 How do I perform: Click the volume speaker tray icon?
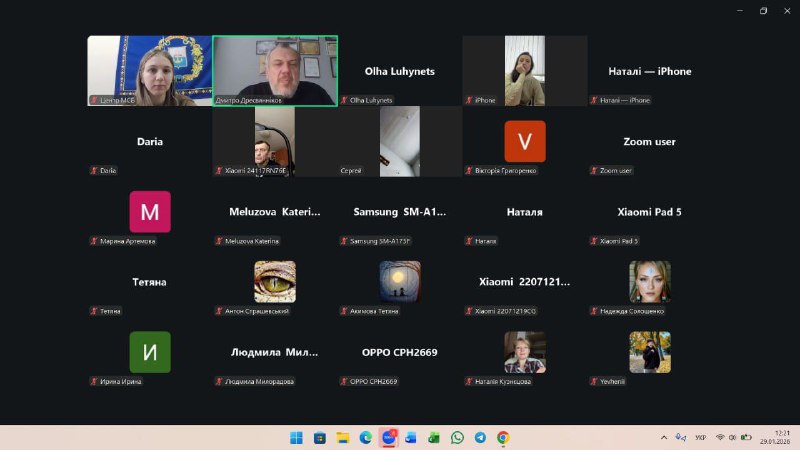pyautogui.click(x=733, y=438)
